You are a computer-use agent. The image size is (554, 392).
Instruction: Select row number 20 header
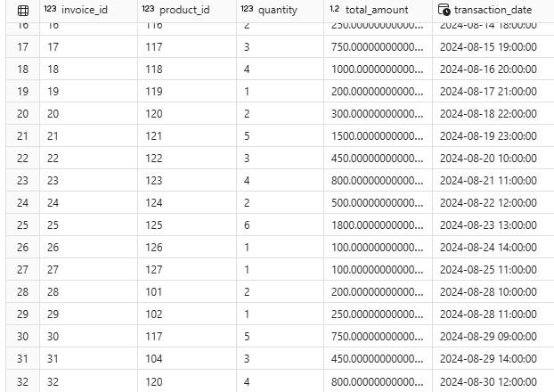[x=22, y=113]
